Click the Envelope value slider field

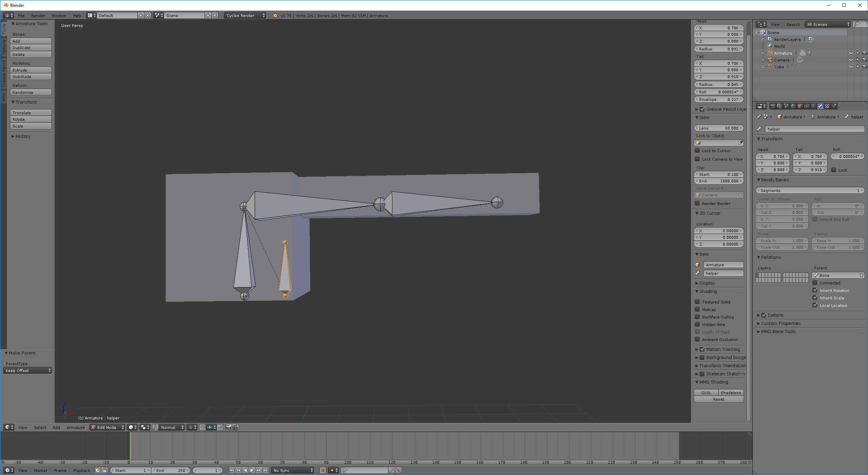(x=719, y=99)
